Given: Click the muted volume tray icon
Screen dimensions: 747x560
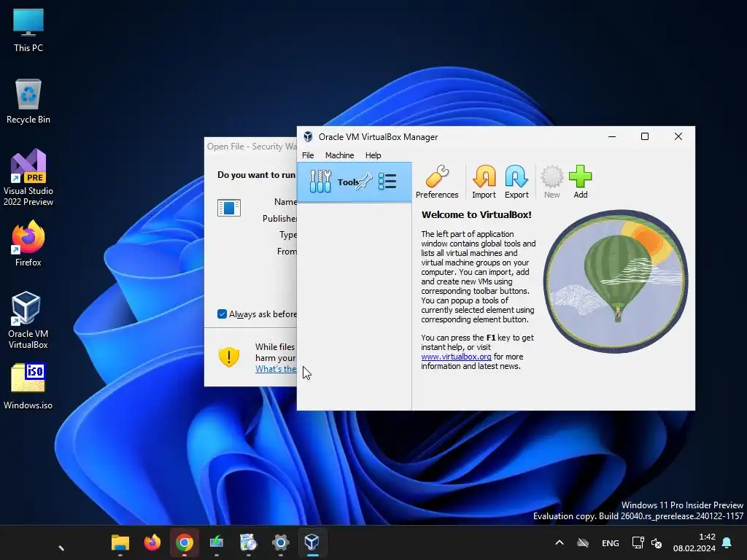Looking at the screenshot, I should click(x=657, y=542).
